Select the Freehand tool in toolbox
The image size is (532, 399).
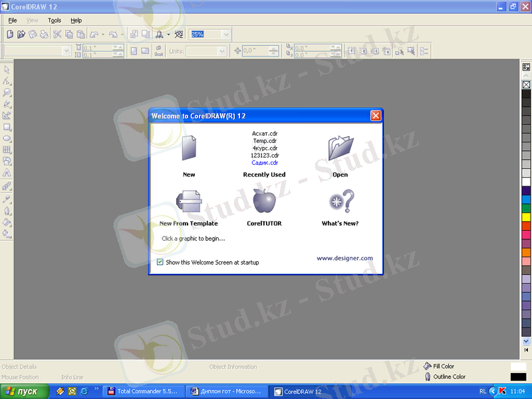(7, 104)
